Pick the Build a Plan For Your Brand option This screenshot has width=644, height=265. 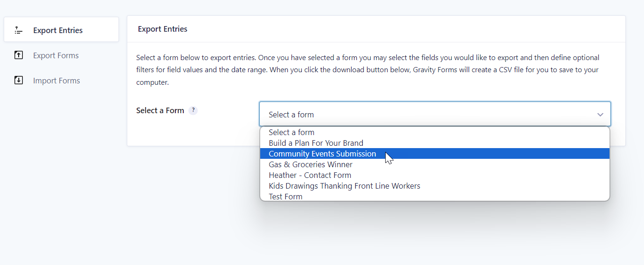[435, 143]
